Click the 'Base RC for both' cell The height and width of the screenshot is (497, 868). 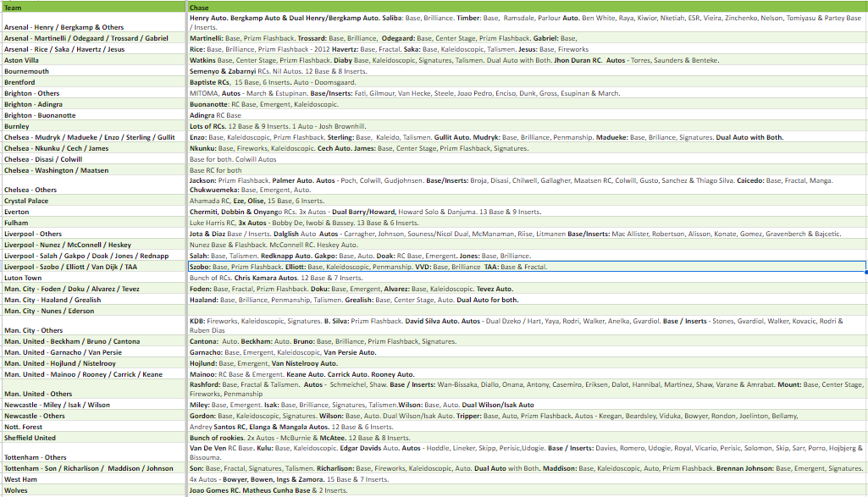point(525,170)
